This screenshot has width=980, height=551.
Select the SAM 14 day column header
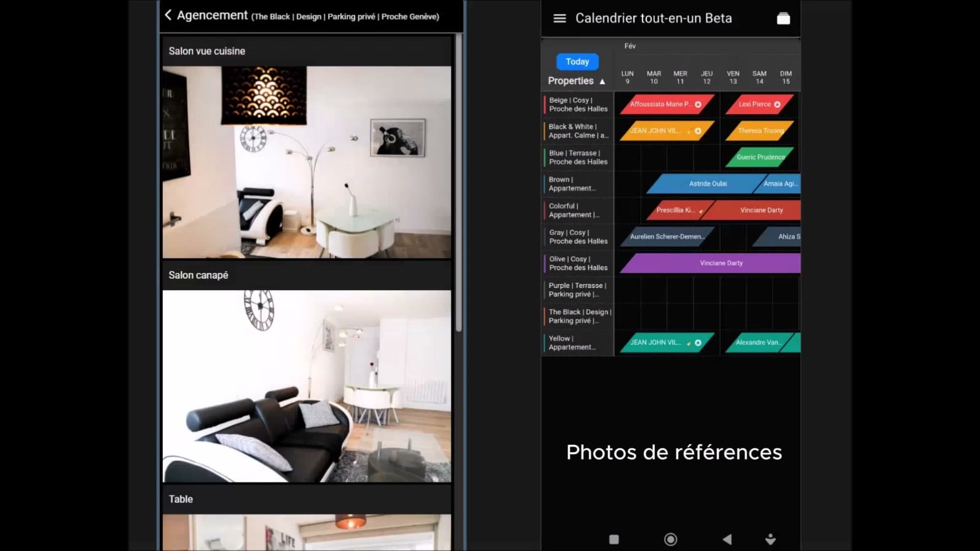click(x=759, y=78)
